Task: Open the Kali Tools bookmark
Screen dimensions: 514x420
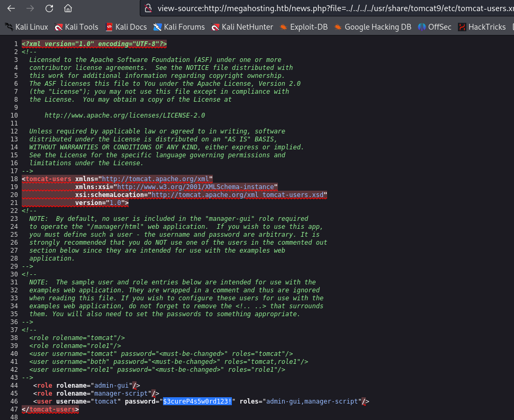Action: [x=77, y=27]
